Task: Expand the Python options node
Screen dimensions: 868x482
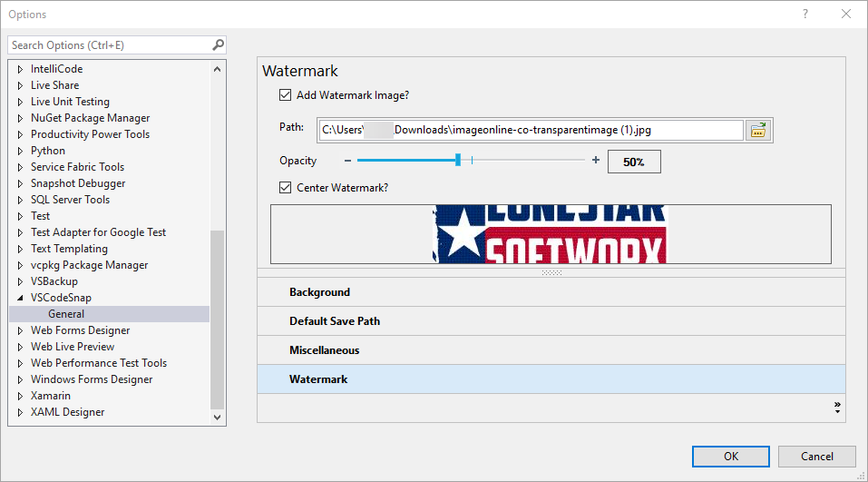Action: coord(20,151)
